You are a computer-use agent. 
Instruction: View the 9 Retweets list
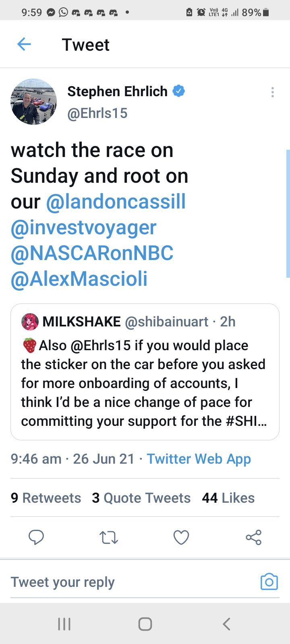click(x=46, y=498)
